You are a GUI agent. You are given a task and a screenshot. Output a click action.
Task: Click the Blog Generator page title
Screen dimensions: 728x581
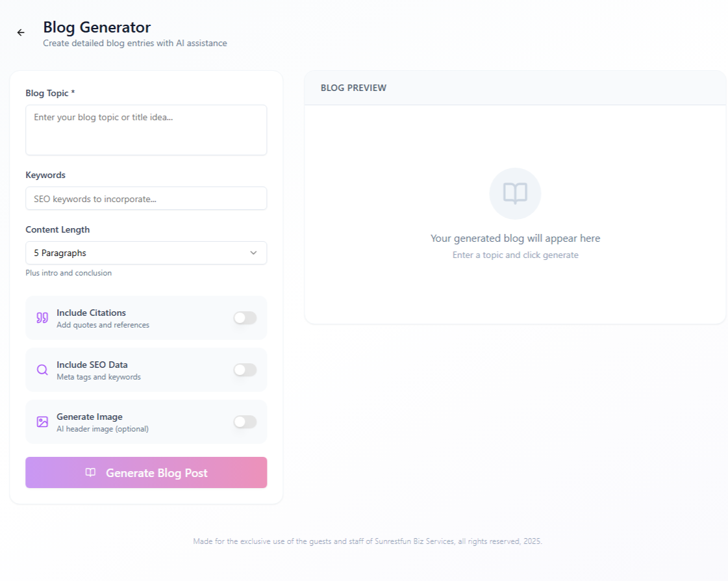(97, 27)
